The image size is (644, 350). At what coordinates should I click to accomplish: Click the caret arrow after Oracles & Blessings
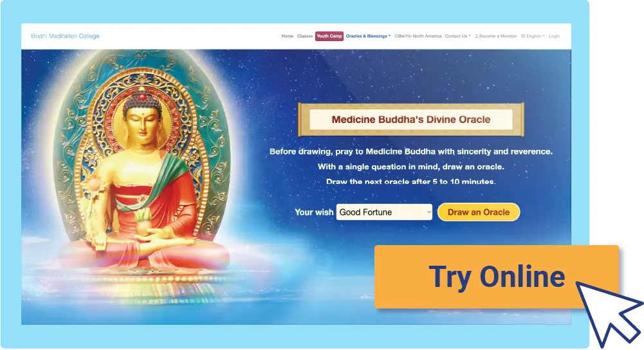click(389, 36)
